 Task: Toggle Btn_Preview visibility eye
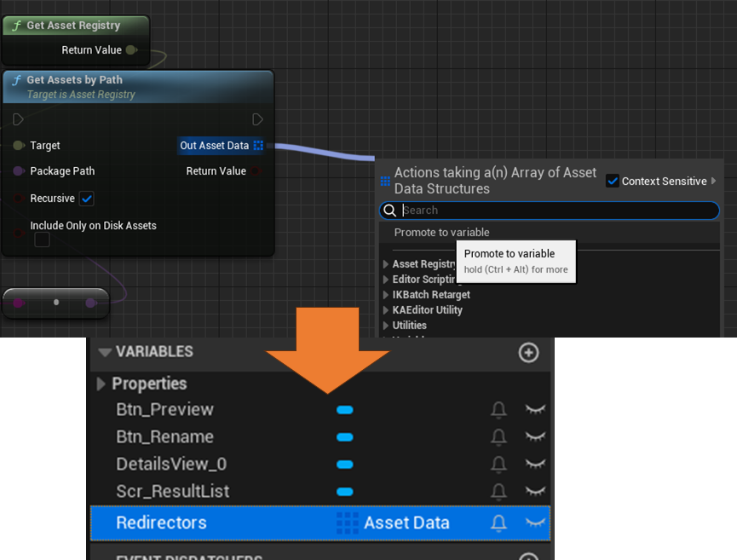coord(535,409)
